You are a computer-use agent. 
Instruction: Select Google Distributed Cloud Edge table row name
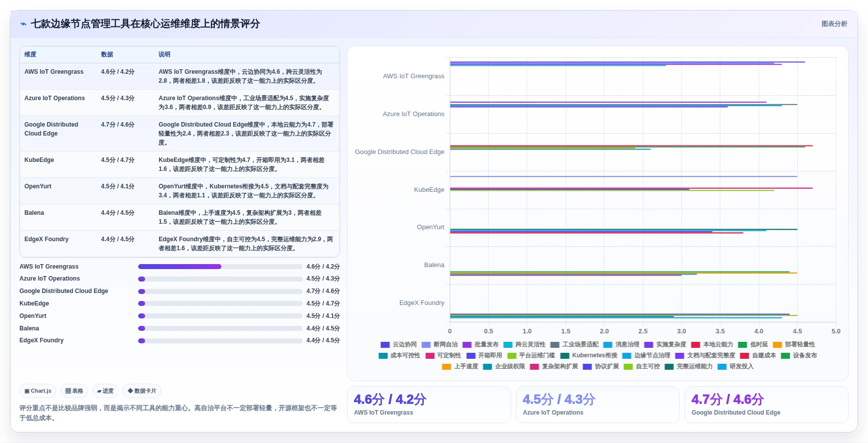pos(51,129)
